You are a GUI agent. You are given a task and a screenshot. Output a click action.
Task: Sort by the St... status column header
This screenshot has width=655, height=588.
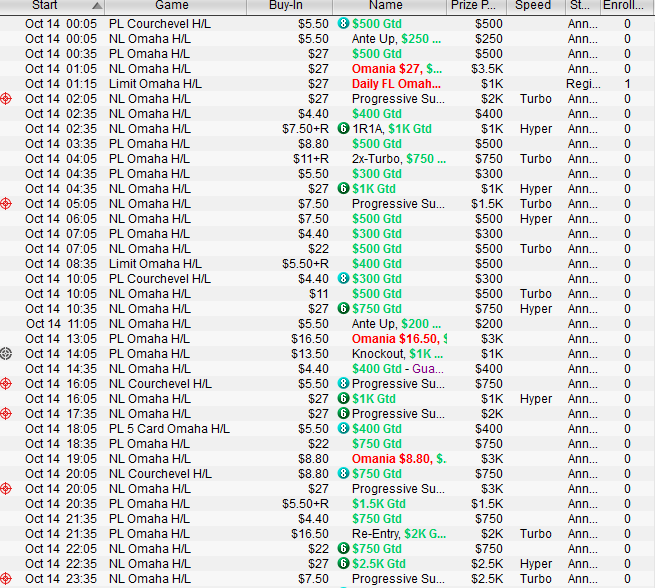tap(583, 6)
